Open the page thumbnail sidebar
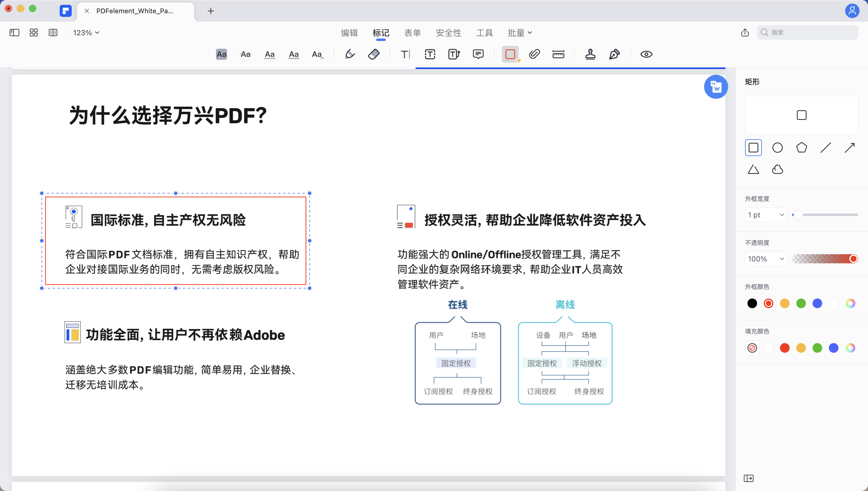This screenshot has height=491, width=868. coord(14,32)
